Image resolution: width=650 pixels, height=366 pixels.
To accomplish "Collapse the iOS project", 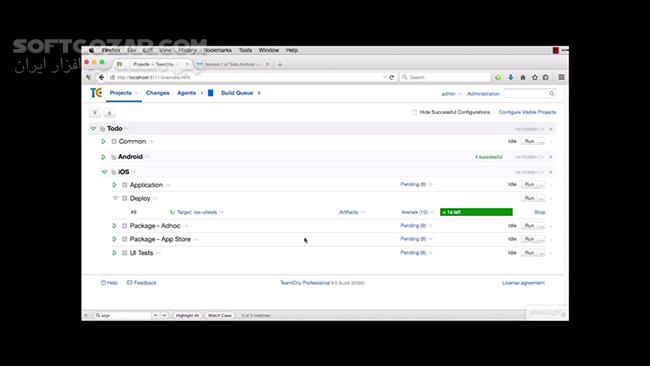I will click(104, 172).
